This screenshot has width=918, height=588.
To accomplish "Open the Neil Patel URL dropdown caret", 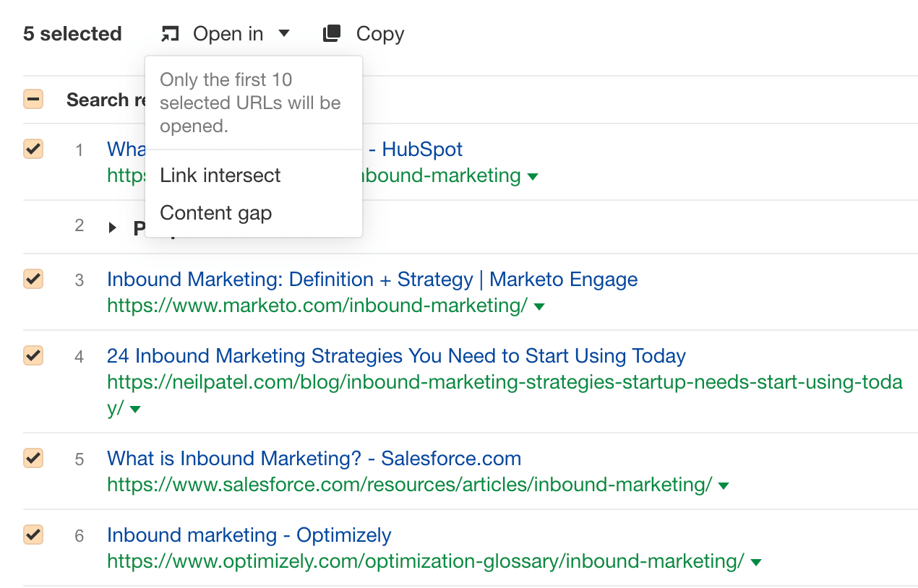I will 135,409.
